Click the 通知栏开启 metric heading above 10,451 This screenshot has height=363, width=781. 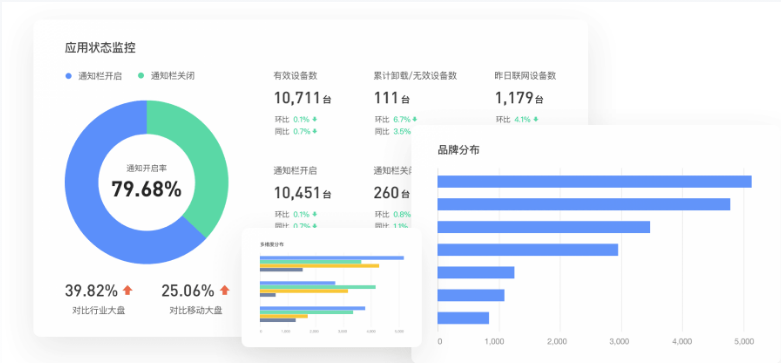click(295, 171)
